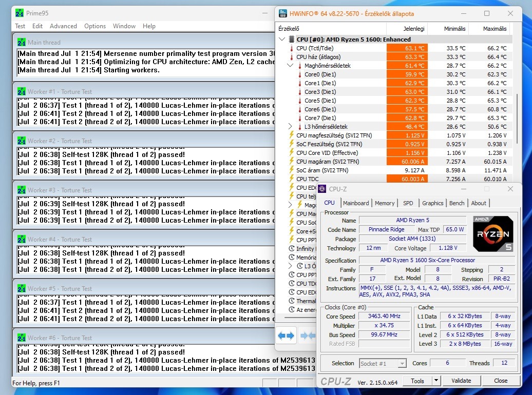Screen dimensions: 532x395
Task: Select the Core3 (Die1) sensor row
Action: [x=394, y=92]
